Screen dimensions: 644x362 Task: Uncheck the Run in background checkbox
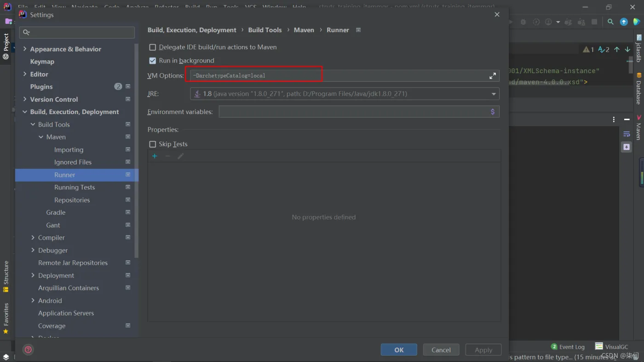click(153, 61)
